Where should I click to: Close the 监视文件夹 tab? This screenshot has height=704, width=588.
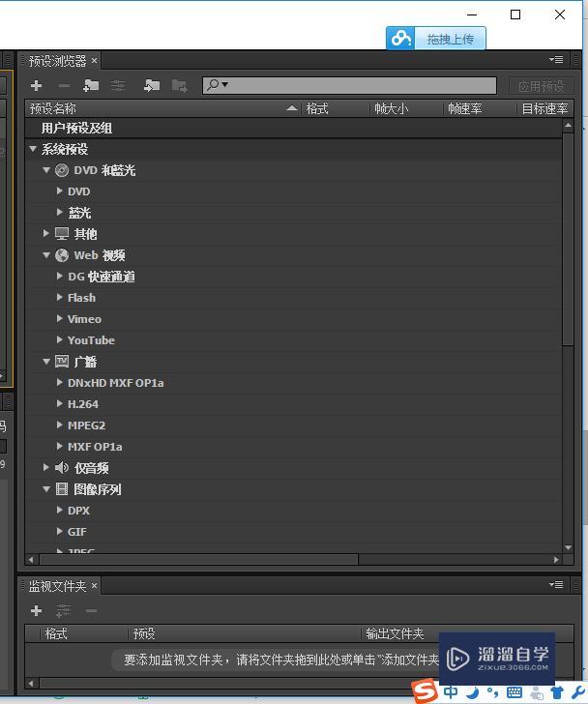94,585
